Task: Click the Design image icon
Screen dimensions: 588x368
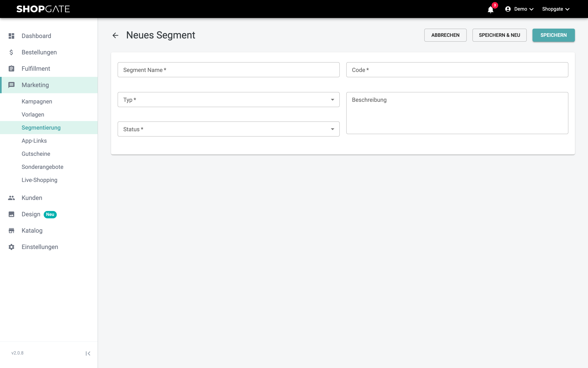Action: click(11, 214)
